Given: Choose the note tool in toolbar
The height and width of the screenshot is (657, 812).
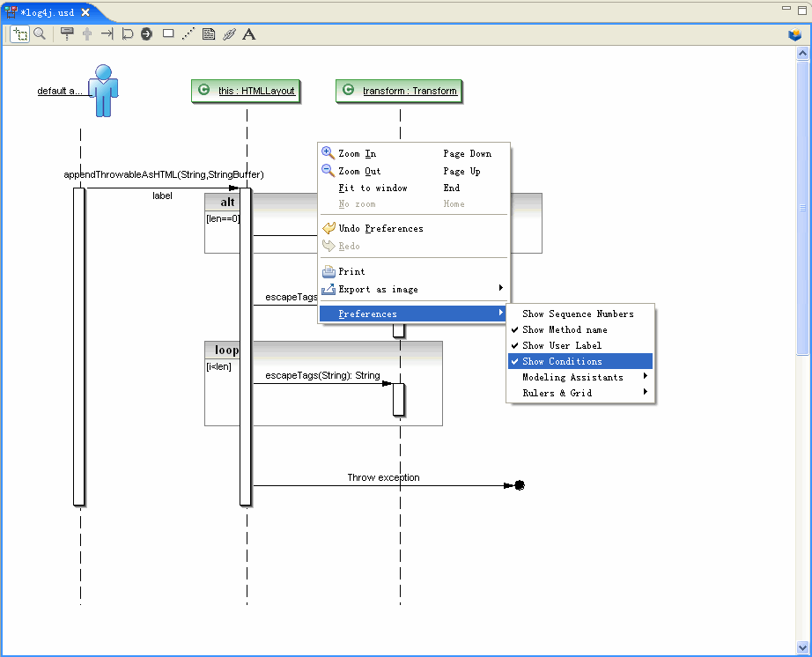Looking at the screenshot, I should click(x=209, y=34).
